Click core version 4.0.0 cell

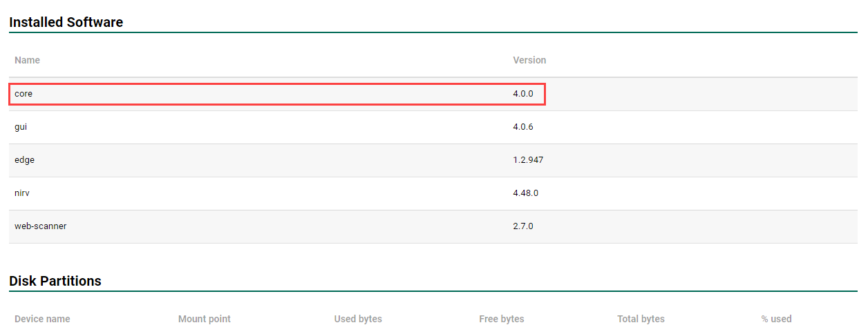[523, 93]
